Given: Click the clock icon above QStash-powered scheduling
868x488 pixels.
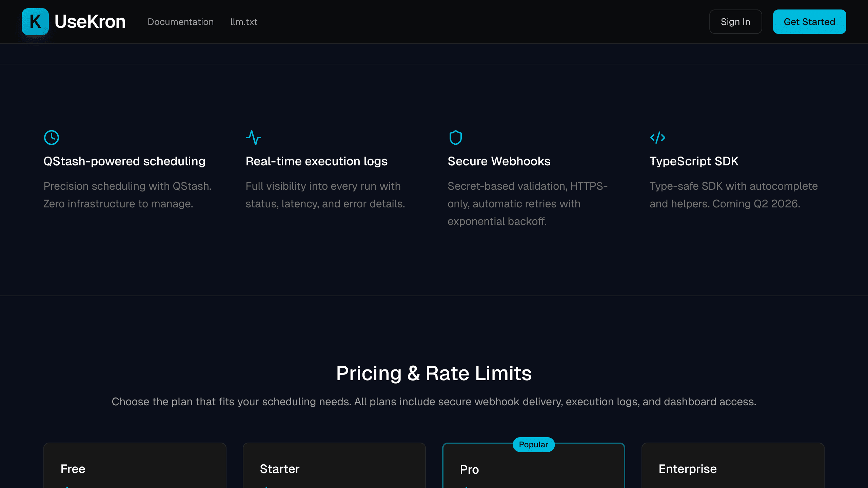Looking at the screenshot, I should [52, 138].
